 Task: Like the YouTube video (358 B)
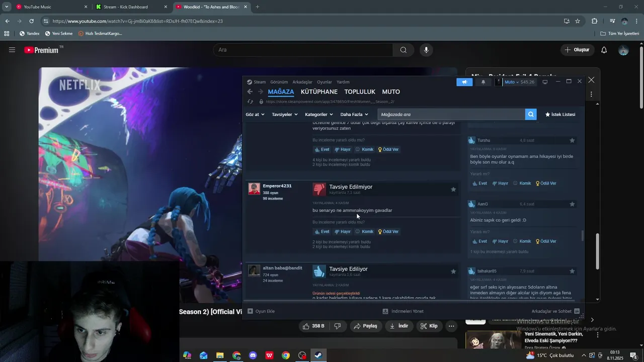(313, 326)
